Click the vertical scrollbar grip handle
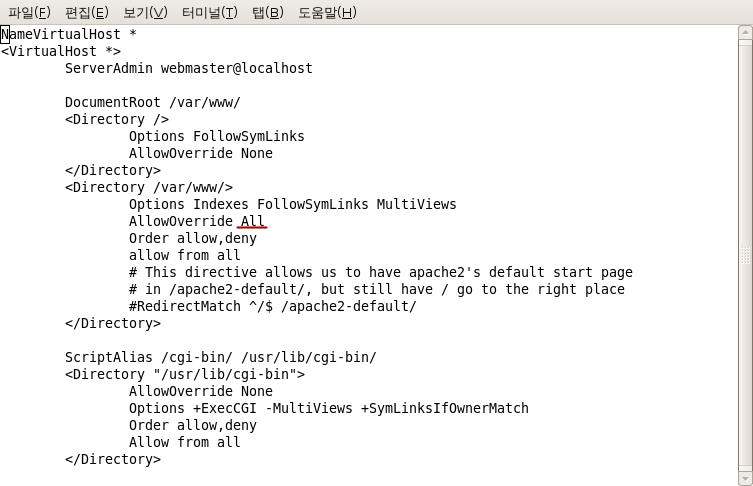753x486 pixels. click(x=745, y=255)
